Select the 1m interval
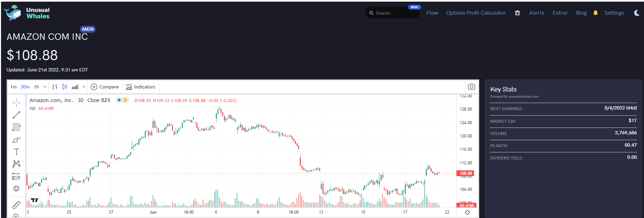644x218 pixels. coord(14,87)
